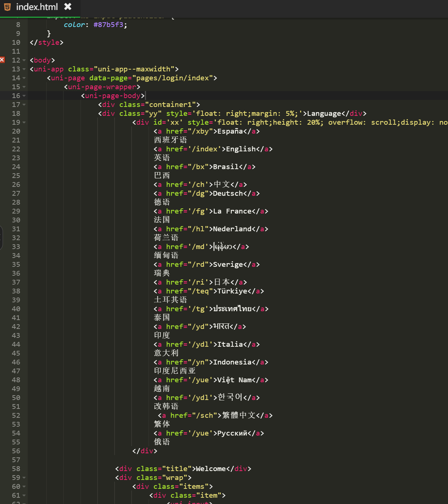The image size is (448, 504).
Task: Click the closing style tag on line 10
Action: [x=47, y=43]
